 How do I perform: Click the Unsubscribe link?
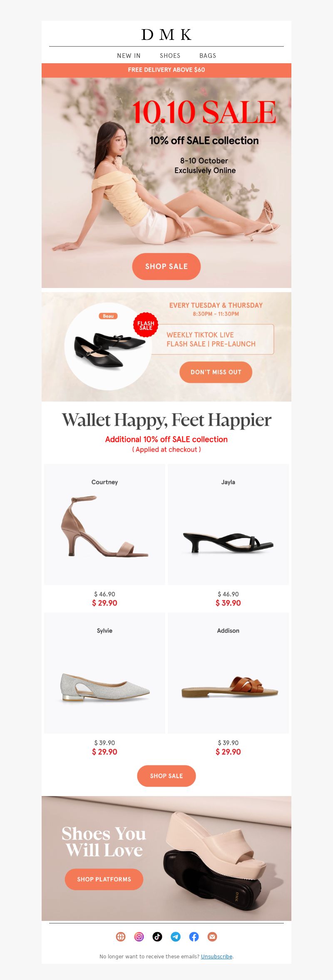tap(216, 956)
